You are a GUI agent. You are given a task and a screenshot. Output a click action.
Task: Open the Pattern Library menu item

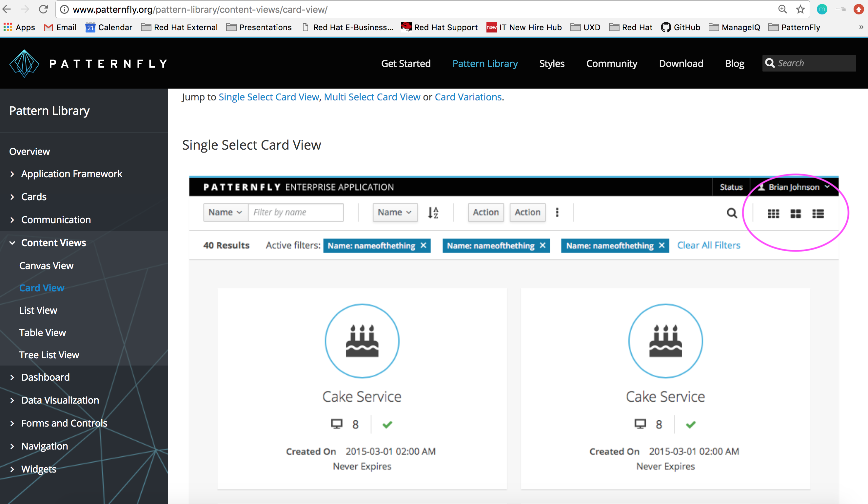pyautogui.click(x=485, y=63)
